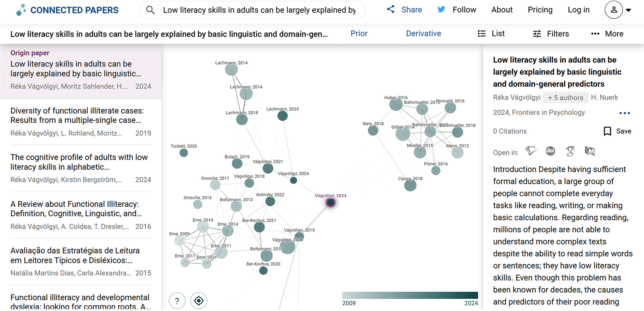Go to the Pricing page
644x311 pixels.
coord(540,10)
